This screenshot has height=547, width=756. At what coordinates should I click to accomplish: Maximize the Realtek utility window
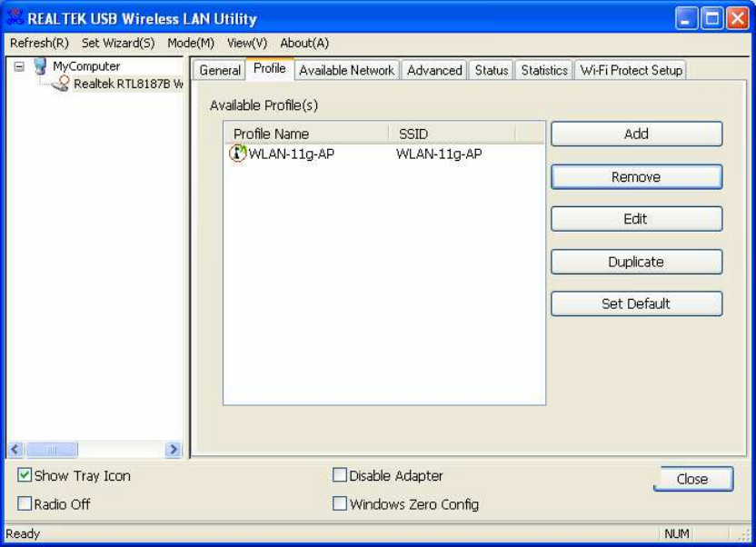(712, 18)
